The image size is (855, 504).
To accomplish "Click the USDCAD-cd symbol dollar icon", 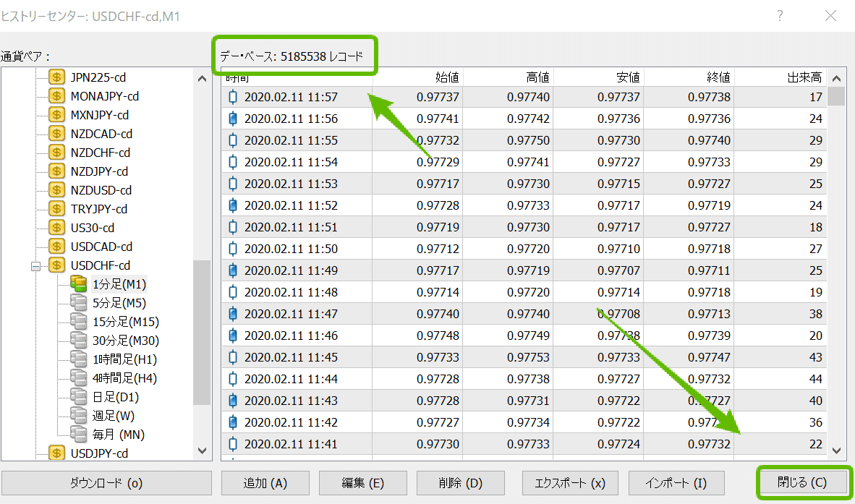I will [56, 247].
